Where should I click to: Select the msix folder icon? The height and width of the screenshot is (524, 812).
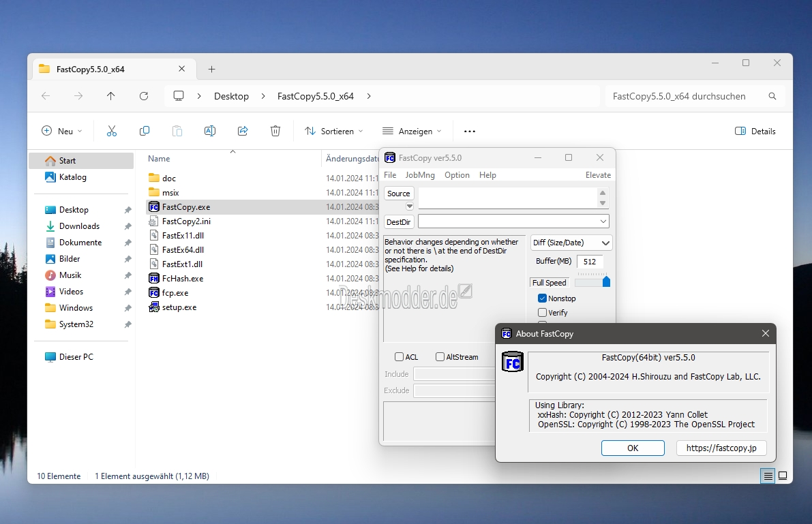154,193
